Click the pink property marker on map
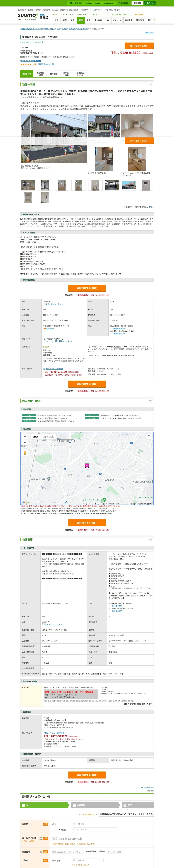Image resolution: width=174 pixels, height=868 pixels. tap(87, 465)
